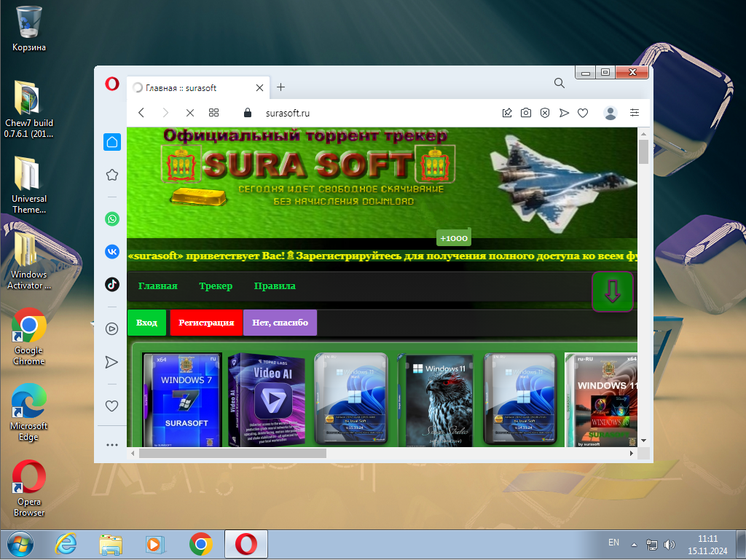Open the ad blocker shield icon
Viewport: 746px width, 560px height.
pos(545,113)
